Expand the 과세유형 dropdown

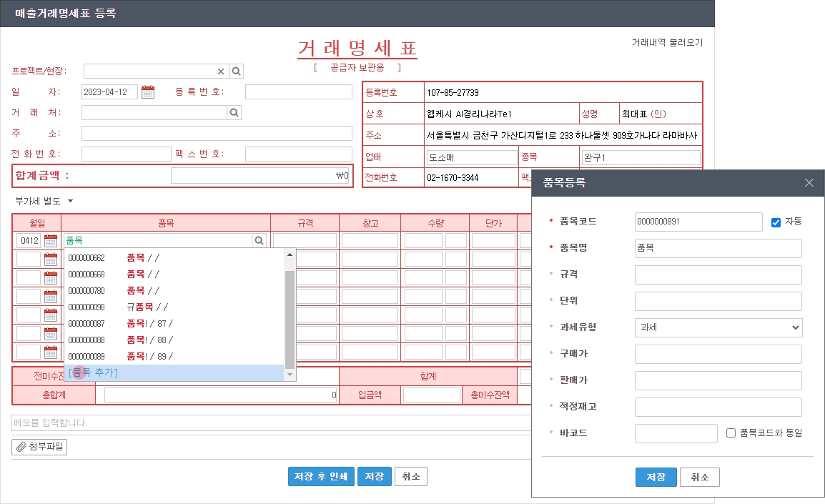point(718,327)
